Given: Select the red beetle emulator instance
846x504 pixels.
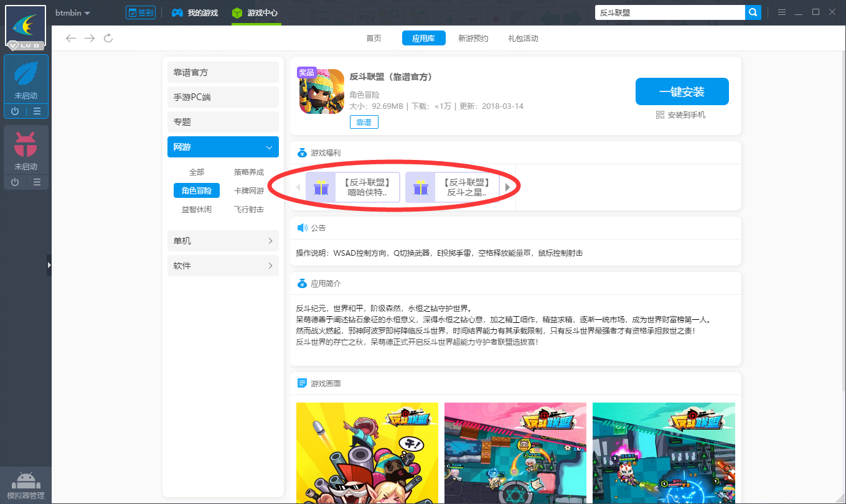Looking at the screenshot, I should [26, 150].
